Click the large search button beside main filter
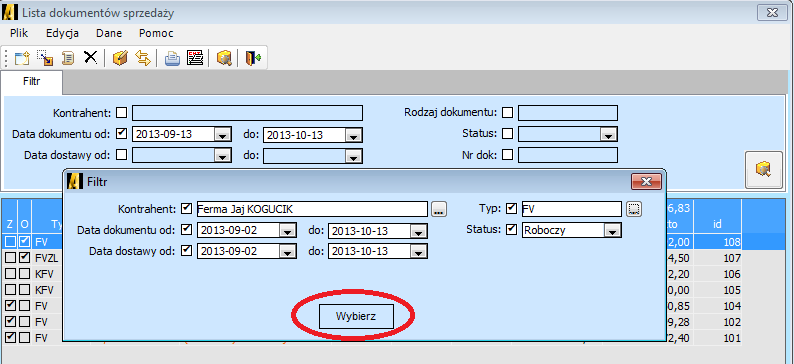 (763, 170)
